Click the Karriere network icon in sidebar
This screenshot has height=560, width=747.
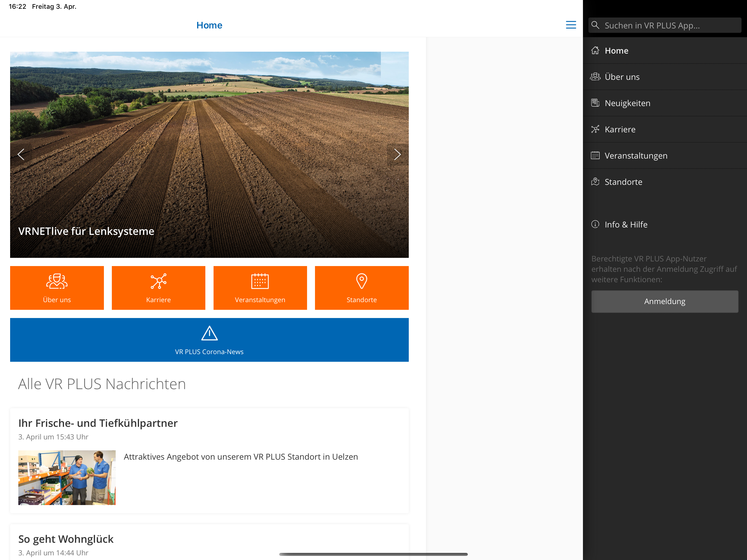point(595,129)
